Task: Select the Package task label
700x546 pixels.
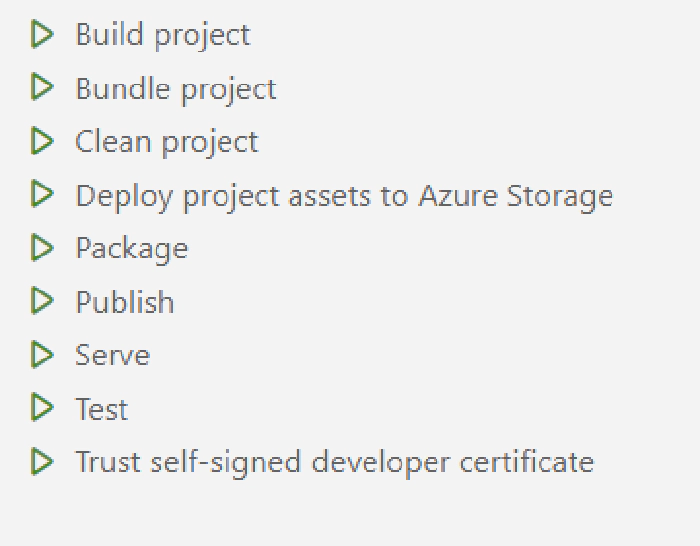Action: click(132, 248)
